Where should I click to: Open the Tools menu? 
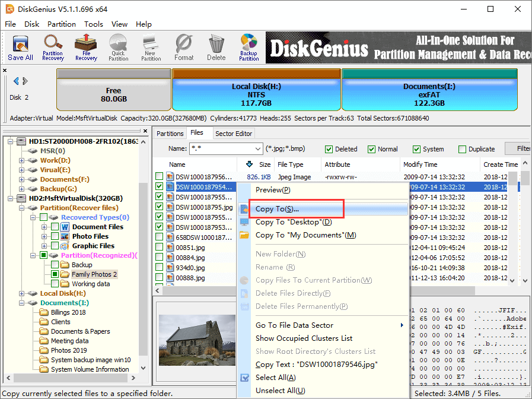click(93, 24)
